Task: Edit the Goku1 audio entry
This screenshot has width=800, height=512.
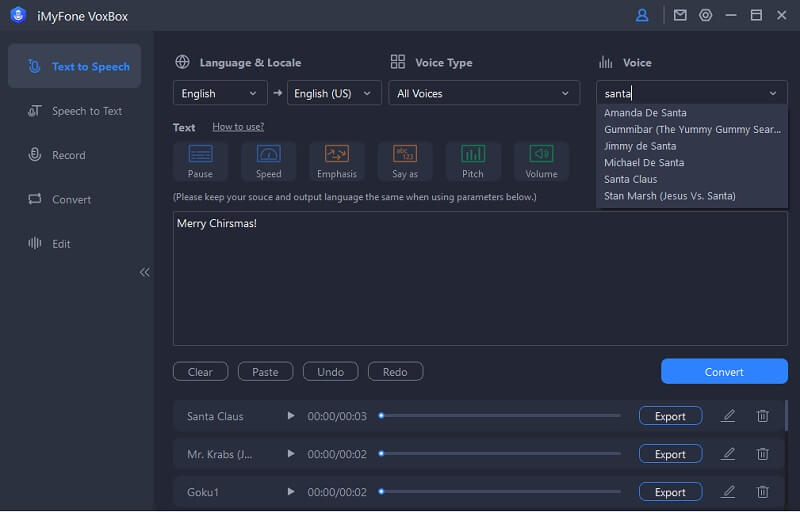Action: [728, 492]
